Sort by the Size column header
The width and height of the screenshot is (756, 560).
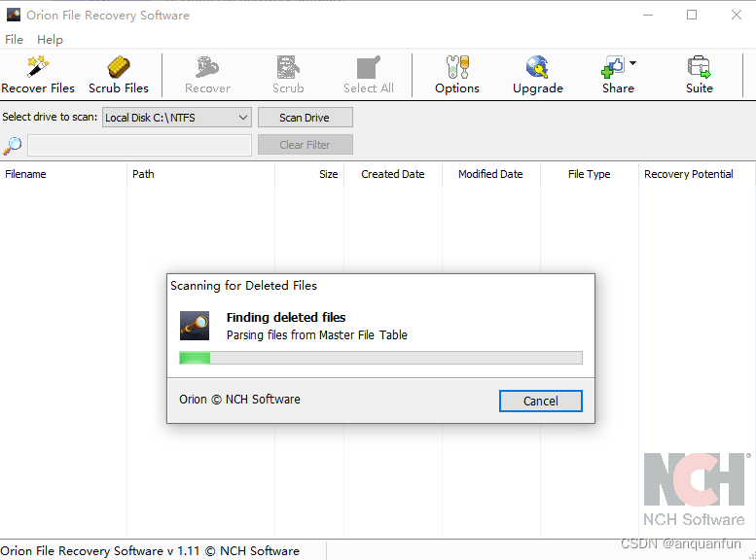pyautogui.click(x=309, y=174)
